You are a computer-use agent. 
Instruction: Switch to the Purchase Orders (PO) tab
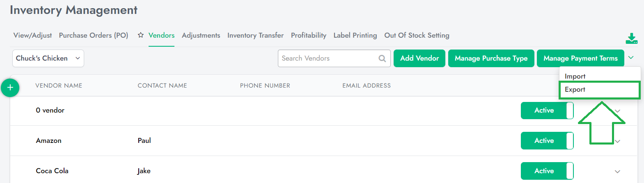[x=94, y=35]
